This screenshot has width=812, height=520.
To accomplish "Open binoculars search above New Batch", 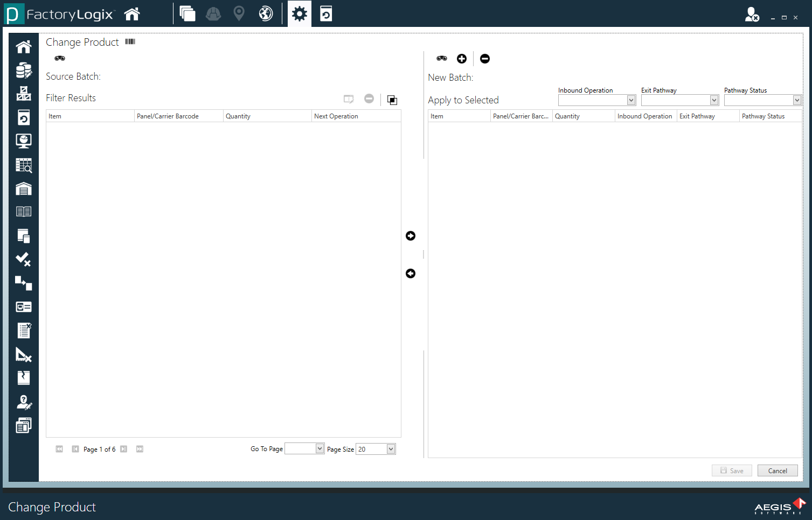I will point(441,58).
